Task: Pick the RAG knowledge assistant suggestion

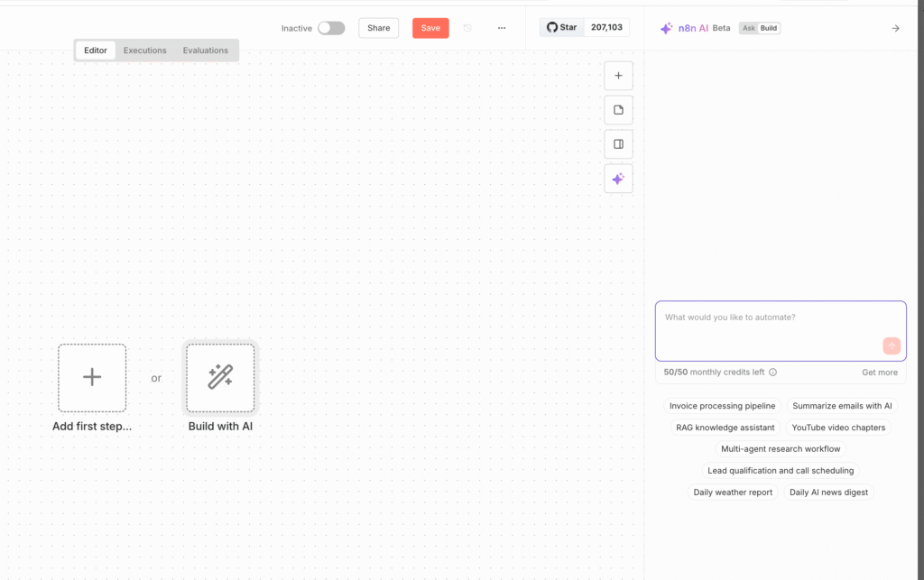Action: pos(725,428)
